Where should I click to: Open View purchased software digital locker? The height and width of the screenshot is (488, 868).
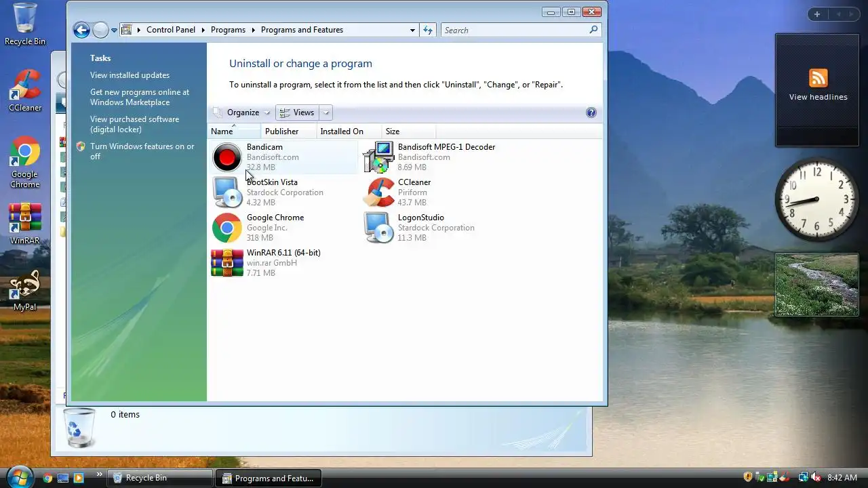tap(134, 124)
